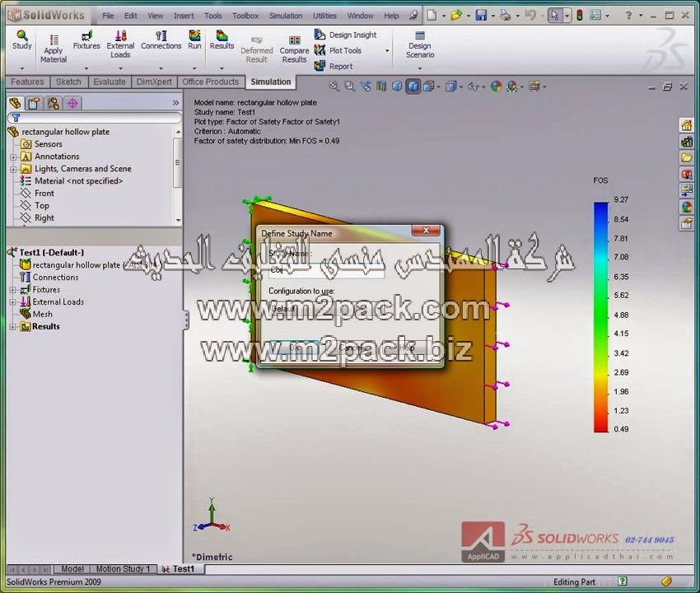The image size is (700, 593).
Task: Open the Configuration to use dropdown
Action: click(326, 309)
